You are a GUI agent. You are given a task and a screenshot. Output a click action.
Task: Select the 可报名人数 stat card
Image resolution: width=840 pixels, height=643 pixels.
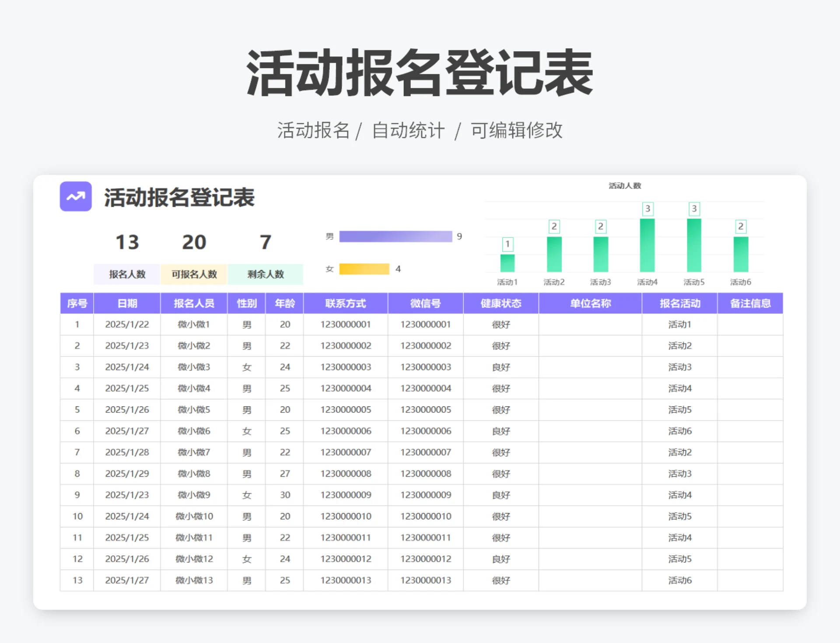(194, 274)
